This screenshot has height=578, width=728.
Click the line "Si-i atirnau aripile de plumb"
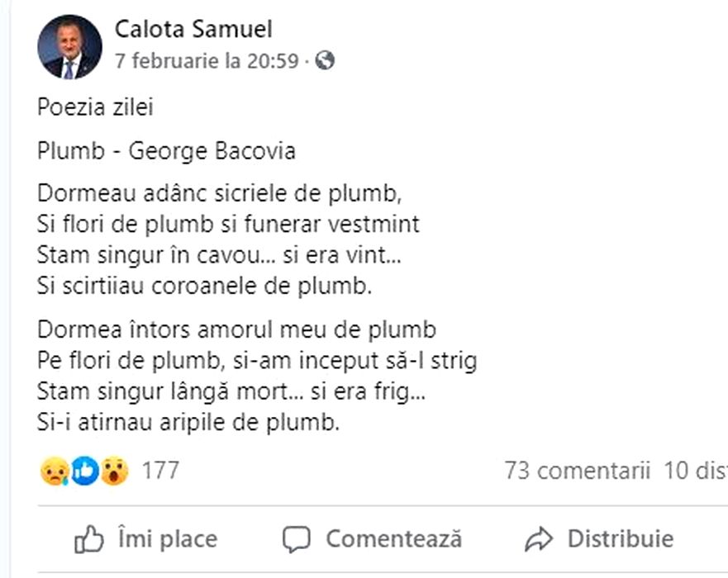[x=188, y=423]
